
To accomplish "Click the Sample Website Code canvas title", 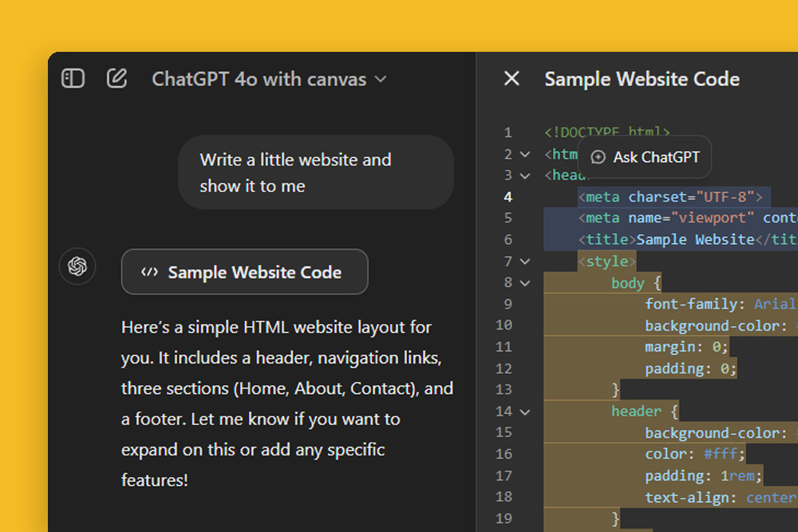I will click(x=642, y=79).
